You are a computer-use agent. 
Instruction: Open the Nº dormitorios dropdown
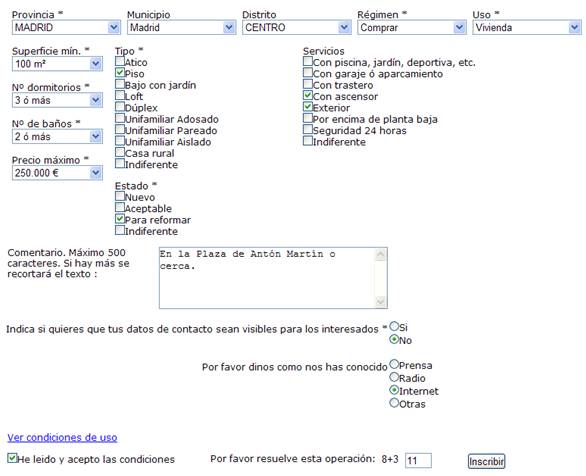[x=57, y=100]
